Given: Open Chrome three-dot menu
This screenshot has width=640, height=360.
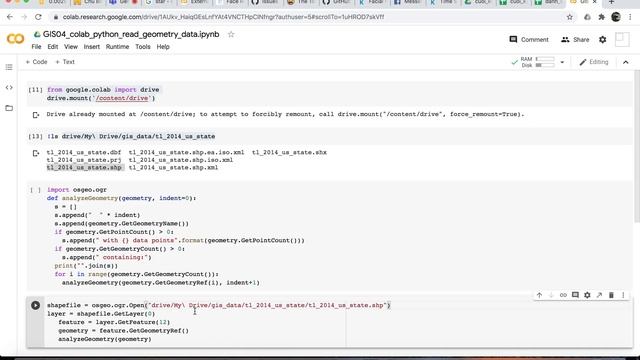Looking at the screenshot, I should pos(630,17).
